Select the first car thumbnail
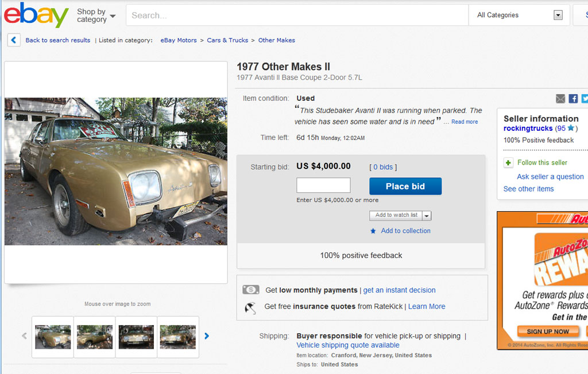Screen dimensions: 588x374 click(x=53, y=337)
